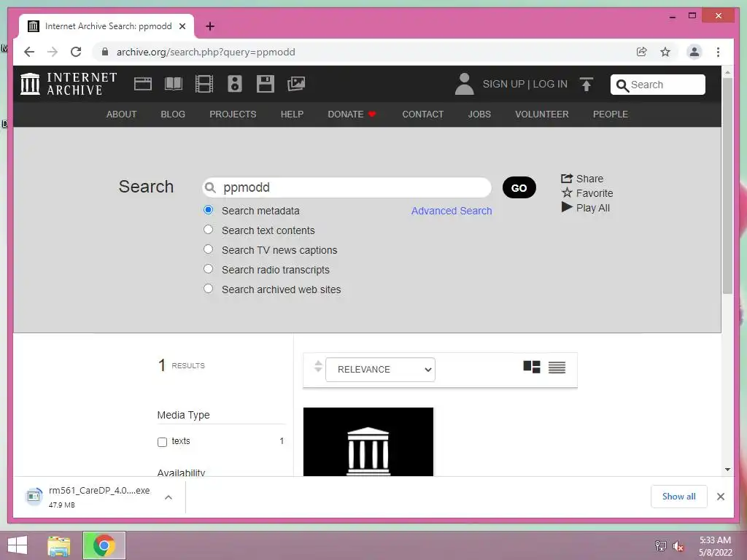The height and width of the screenshot is (560, 747).
Task: Open the search result thumbnail
Action: (x=368, y=441)
